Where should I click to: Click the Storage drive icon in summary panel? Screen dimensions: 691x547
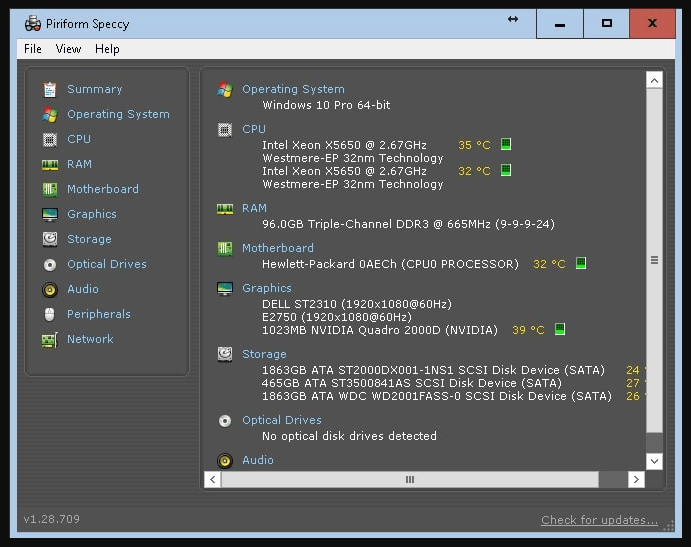click(x=225, y=354)
